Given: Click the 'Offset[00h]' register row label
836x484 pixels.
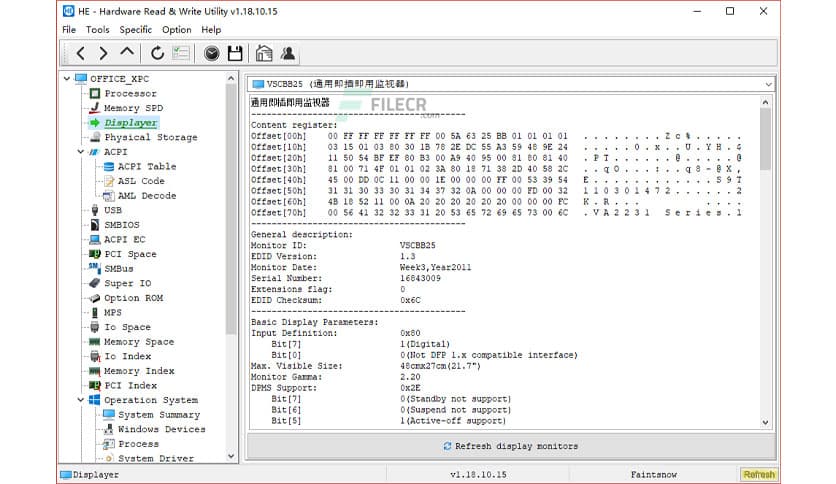Looking at the screenshot, I should pyautogui.click(x=279, y=136).
